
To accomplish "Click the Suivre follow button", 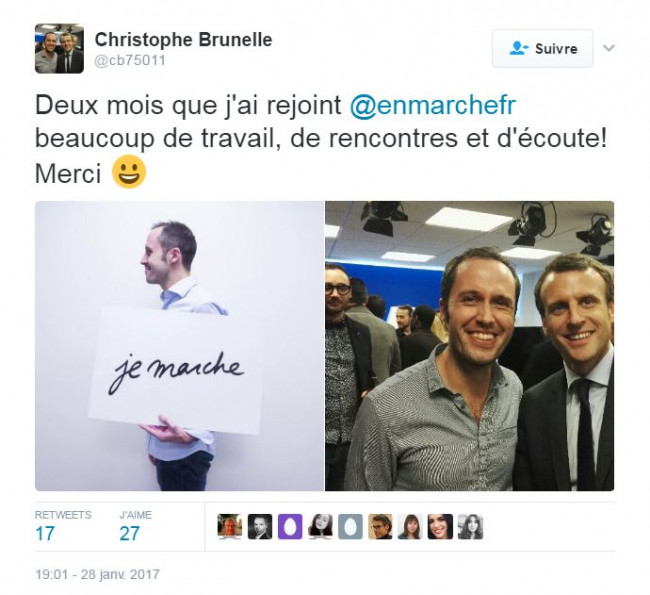I will 542,49.
